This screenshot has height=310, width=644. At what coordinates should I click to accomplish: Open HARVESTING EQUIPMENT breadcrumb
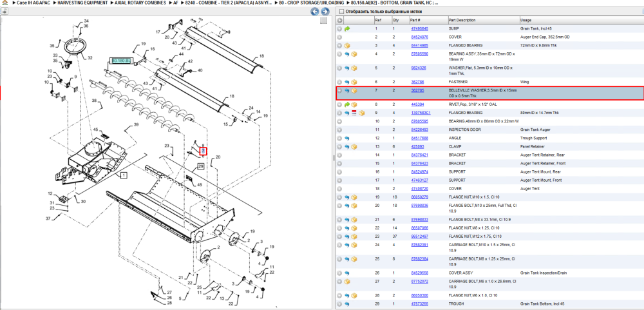tap(82, 3)
